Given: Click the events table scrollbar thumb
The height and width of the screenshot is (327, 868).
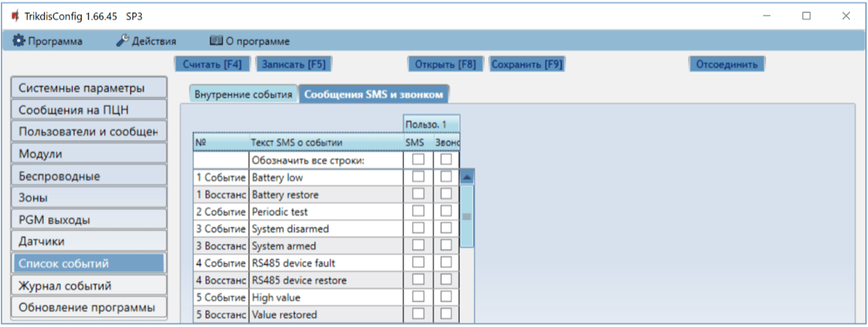Looking at the screenshot, I should click(467, 216).
